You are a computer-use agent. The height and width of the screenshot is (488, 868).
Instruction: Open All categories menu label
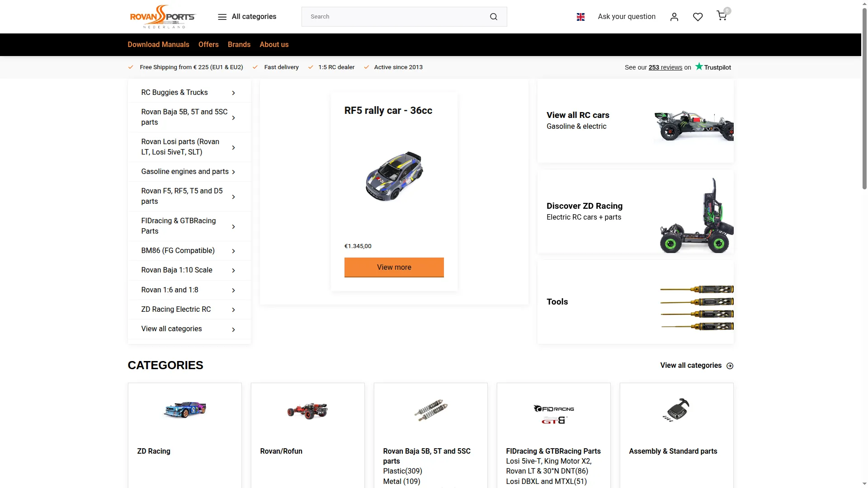tap(254, 17)
